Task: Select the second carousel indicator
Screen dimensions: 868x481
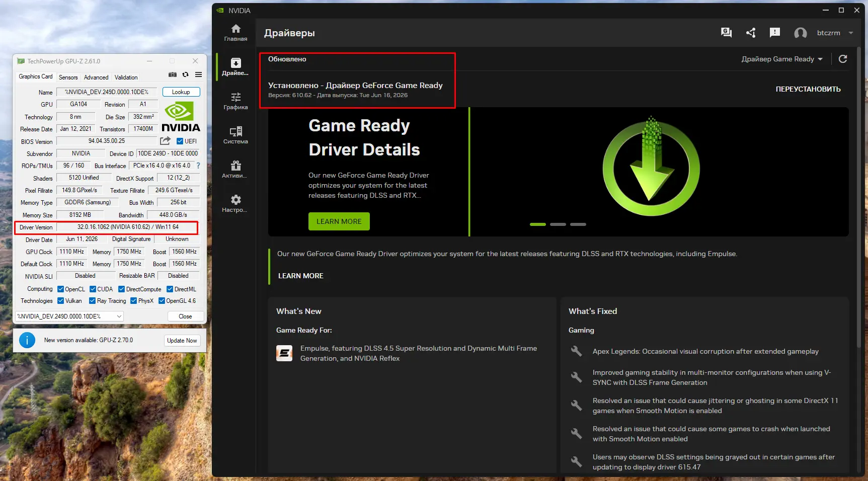Action: 558,224
